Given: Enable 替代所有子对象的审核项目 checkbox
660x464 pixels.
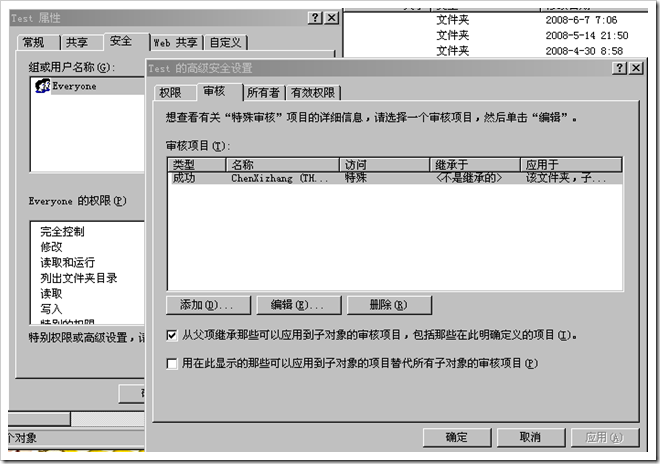Looking at the screenshot, I should tap(172, 363).
